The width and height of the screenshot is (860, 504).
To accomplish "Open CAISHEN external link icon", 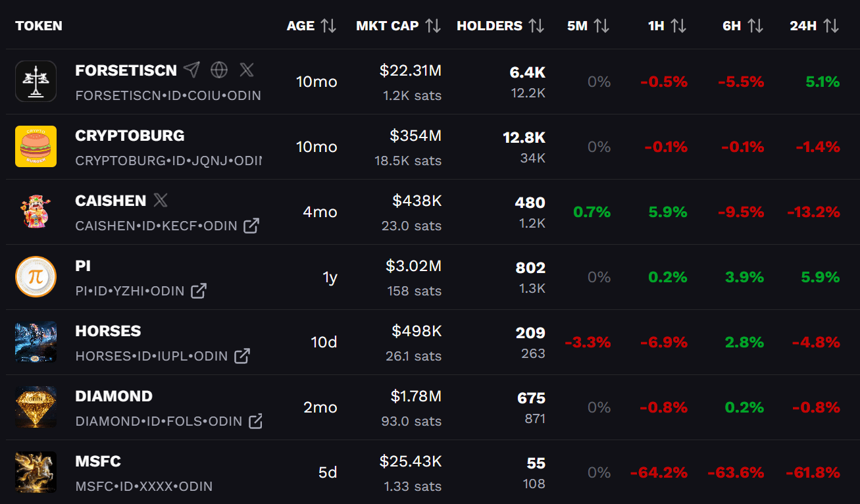I will coord(251,226).
